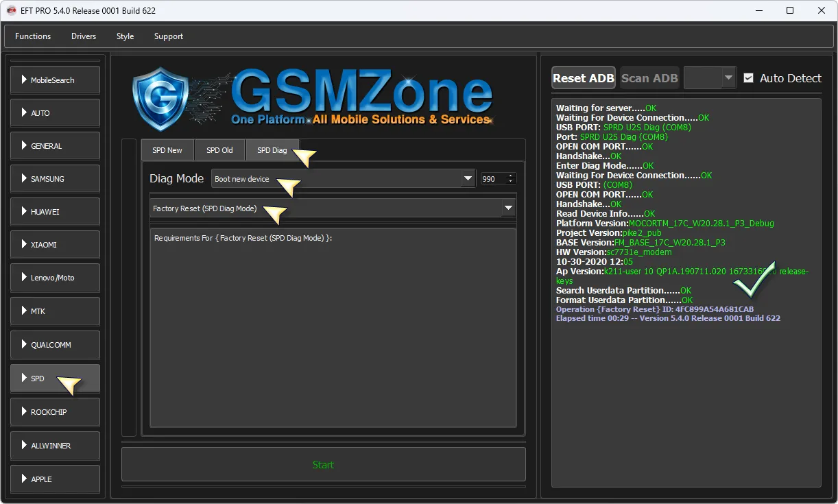
Task: Click the arrow icon beside APPLE
Action: (x=24, y=479)
